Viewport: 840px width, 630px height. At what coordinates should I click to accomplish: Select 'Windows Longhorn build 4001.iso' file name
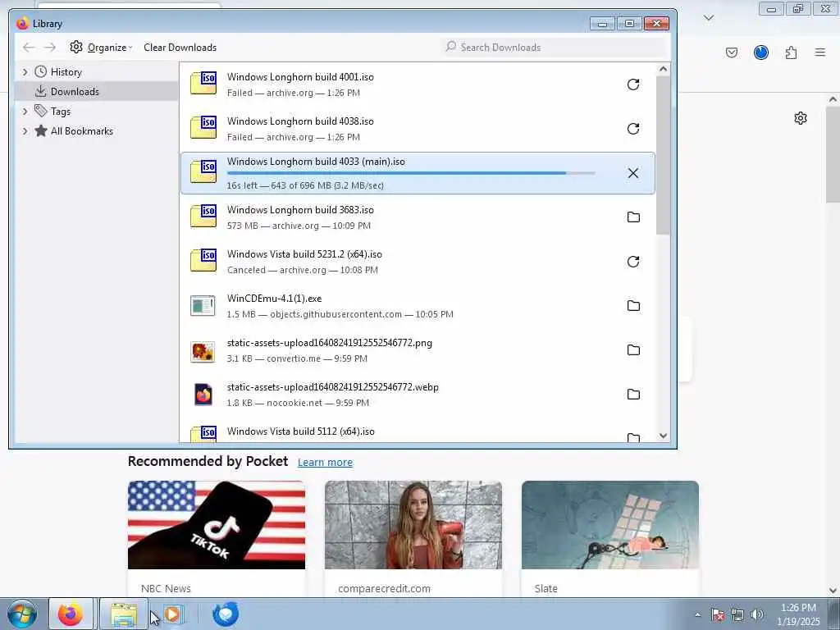point(300,77)
